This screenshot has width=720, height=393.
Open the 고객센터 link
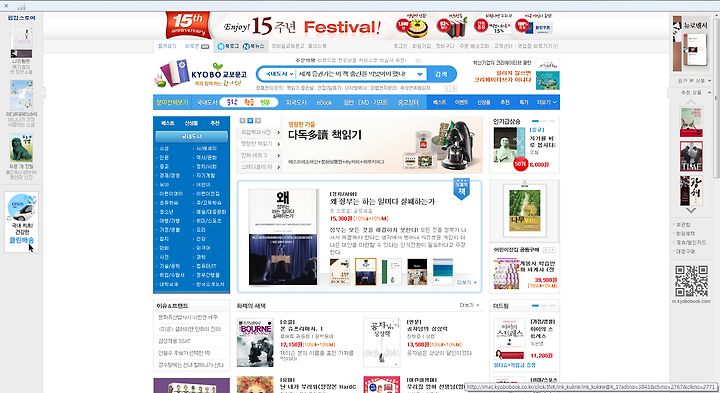click(x=503, y=46)
